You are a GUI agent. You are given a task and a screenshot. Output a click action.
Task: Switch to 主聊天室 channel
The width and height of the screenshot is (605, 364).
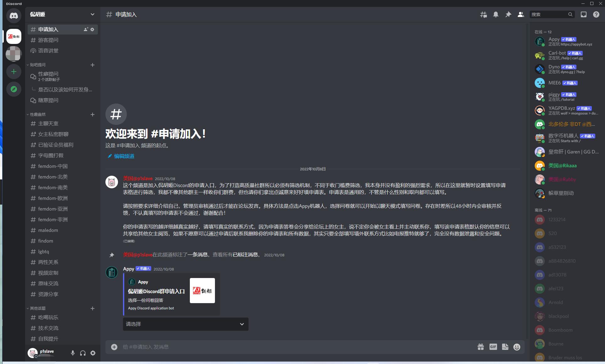click(x=63, y=124)
